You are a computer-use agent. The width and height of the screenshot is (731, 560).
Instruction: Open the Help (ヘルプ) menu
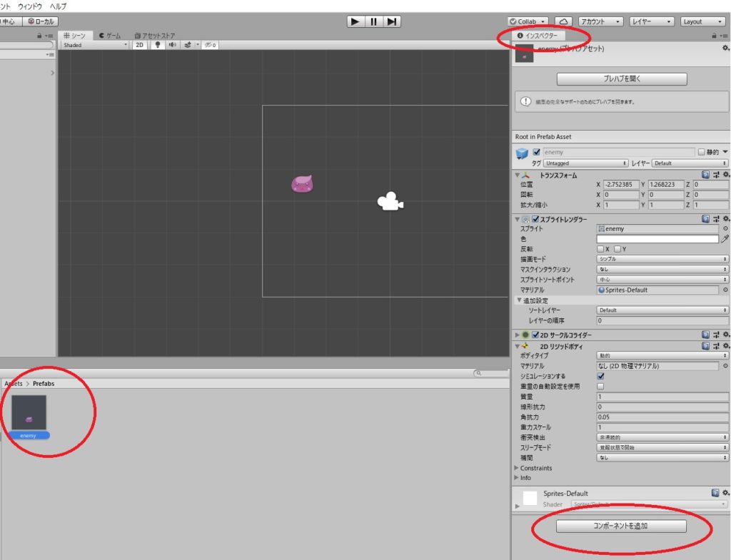coord(59,6)
